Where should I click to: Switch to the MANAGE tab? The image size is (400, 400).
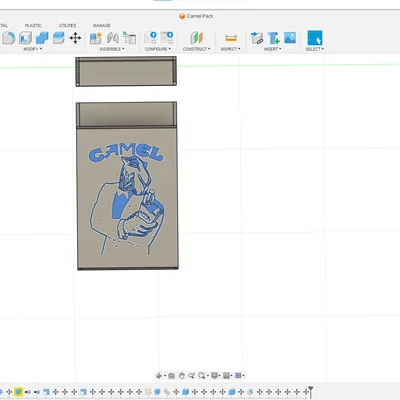point(102,25)
